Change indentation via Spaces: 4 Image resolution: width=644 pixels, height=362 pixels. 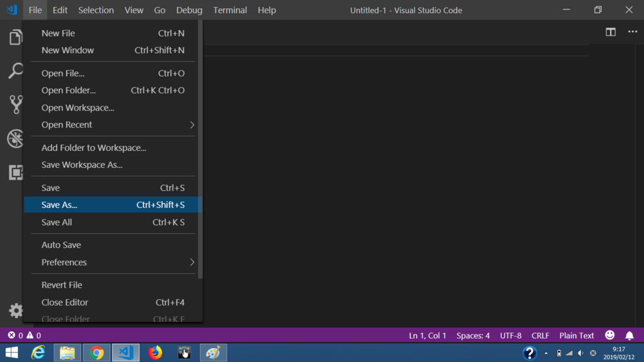(473, 336)
